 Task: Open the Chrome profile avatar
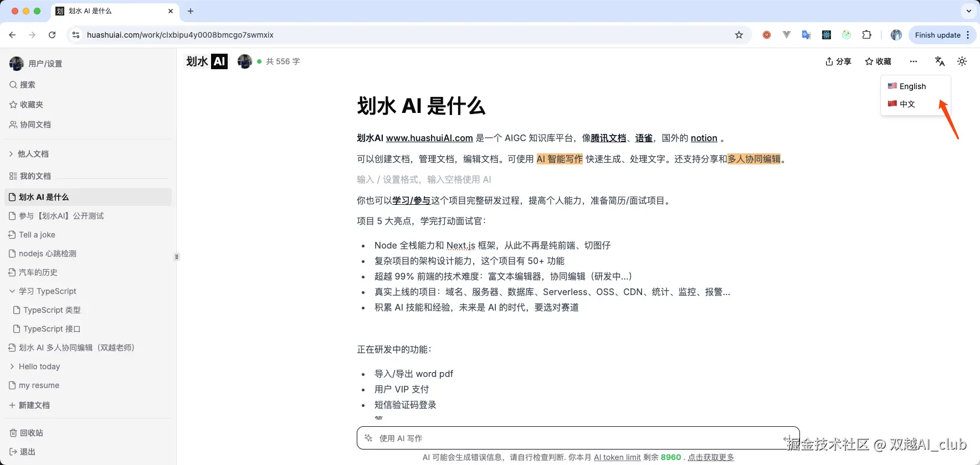click(x=896, y=35)
